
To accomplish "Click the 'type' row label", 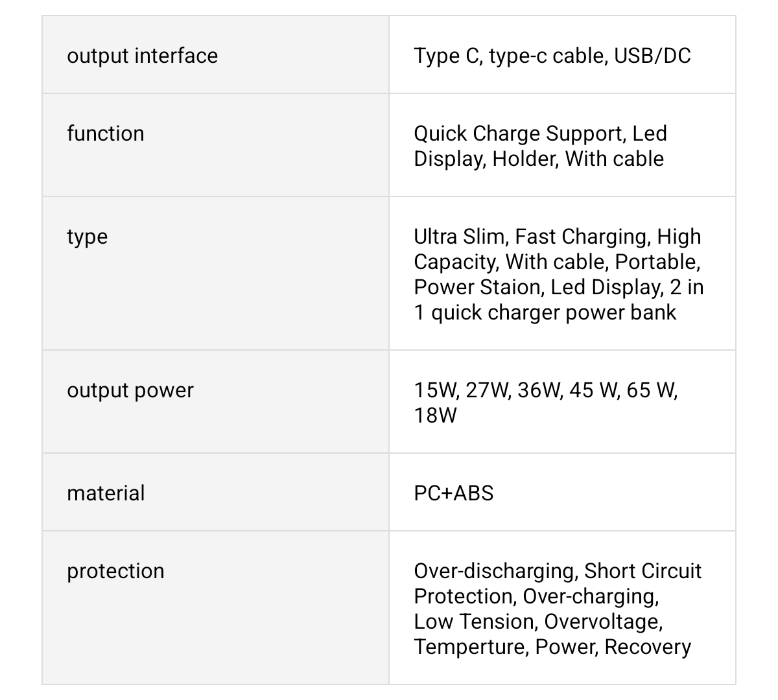I will [x=88, y=237].
